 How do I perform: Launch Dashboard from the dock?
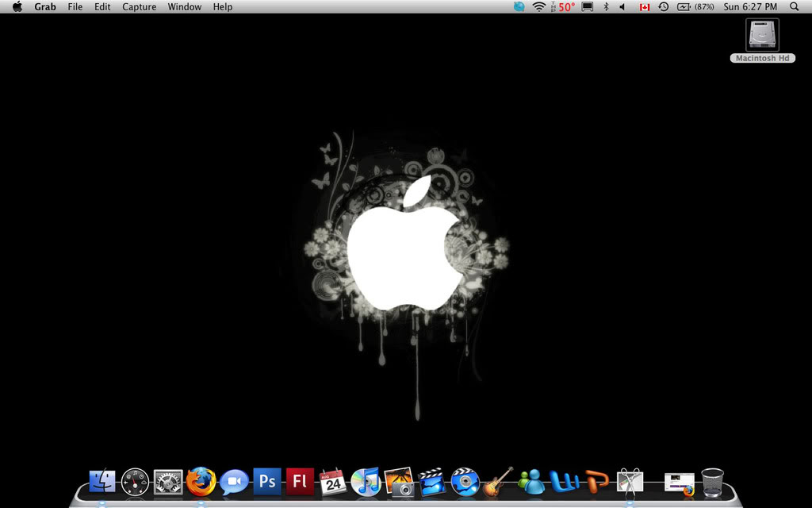tap(135, 482)
